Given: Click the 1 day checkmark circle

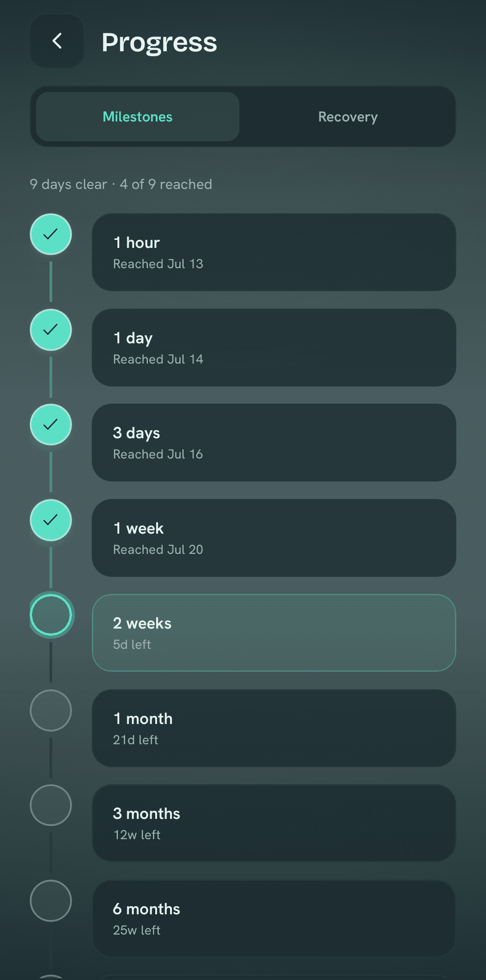Looking at the screenshot, I should pos(51,329).
